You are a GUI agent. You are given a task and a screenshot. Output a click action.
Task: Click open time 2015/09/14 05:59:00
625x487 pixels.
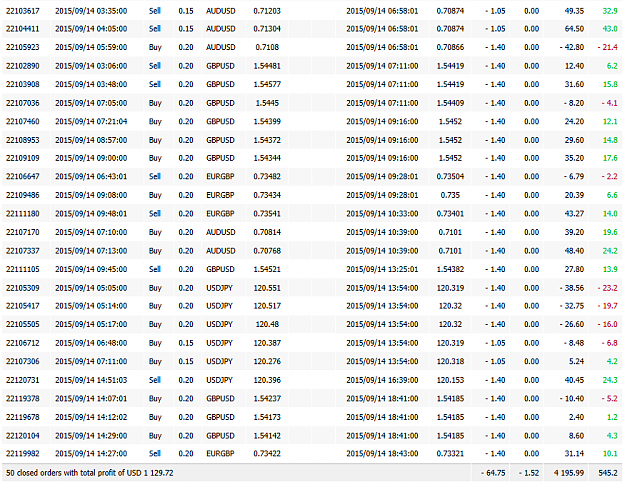pos(91,47)
